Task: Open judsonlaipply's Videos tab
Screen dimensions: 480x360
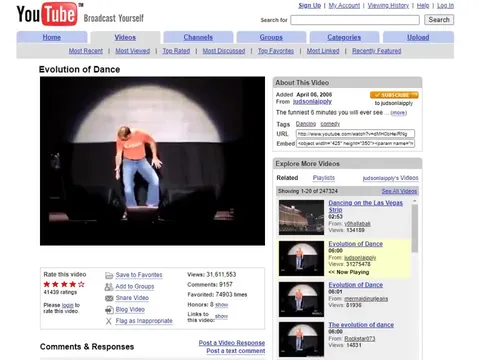Action: pos(390,178)
